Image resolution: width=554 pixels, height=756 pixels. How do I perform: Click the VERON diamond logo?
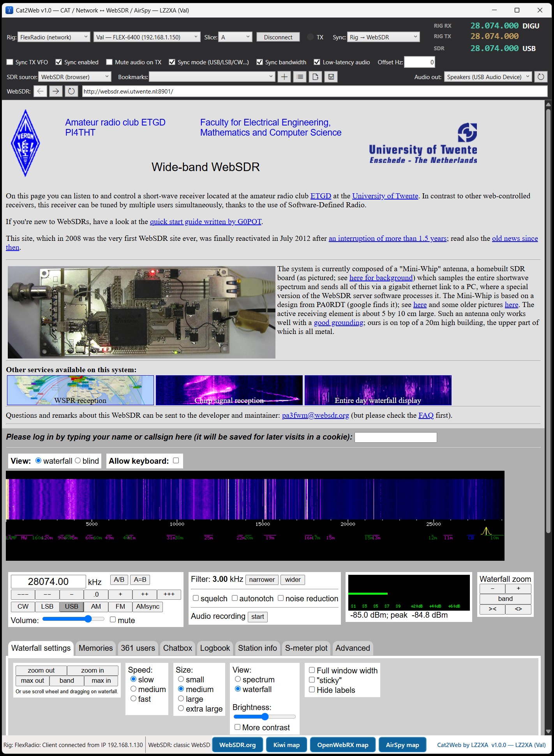(25, 143)
